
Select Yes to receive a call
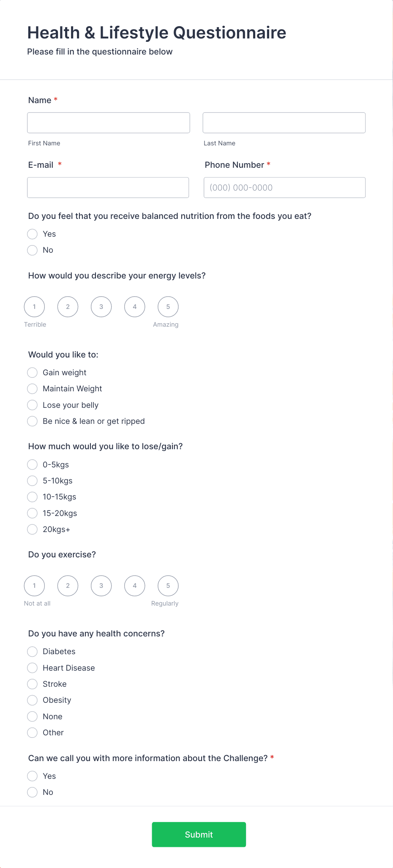click(32, 776)
